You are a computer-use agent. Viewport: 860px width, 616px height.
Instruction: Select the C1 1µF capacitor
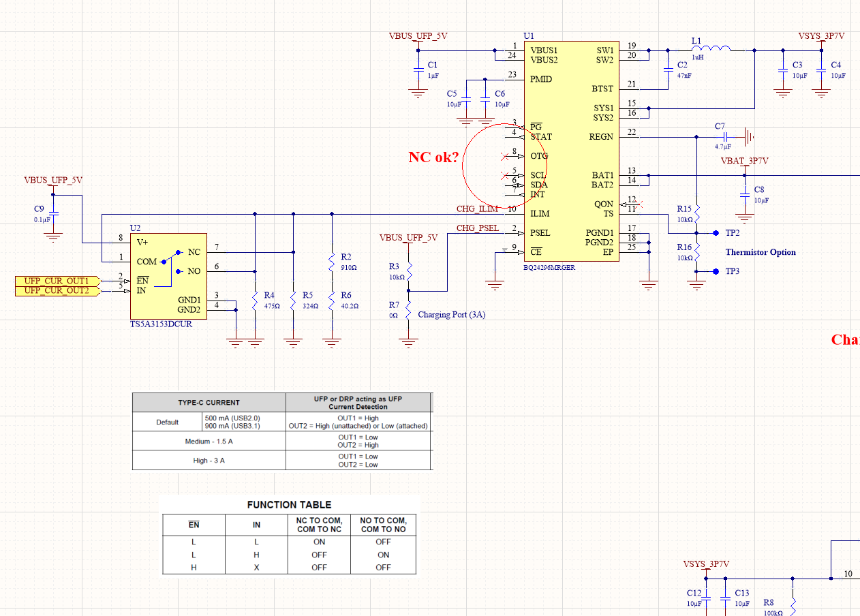click(x=418, y=69)
